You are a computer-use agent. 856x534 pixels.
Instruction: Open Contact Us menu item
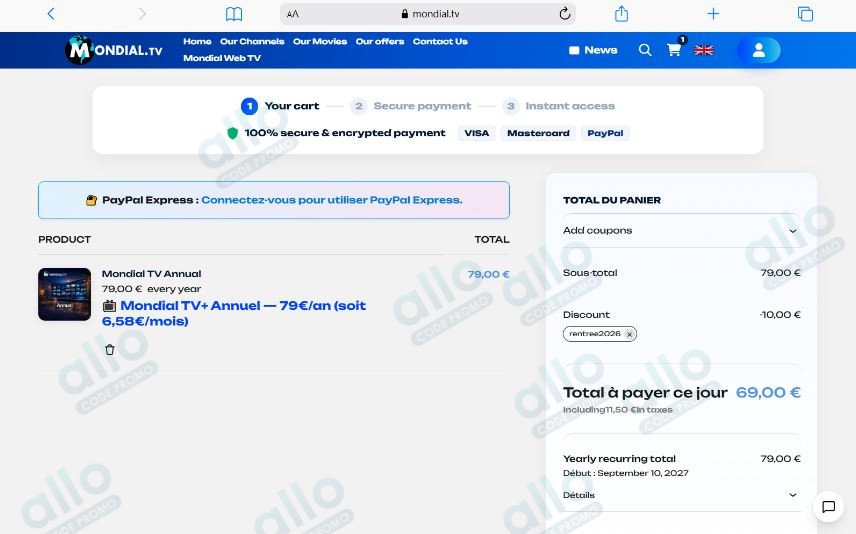[x=440, y=41]
